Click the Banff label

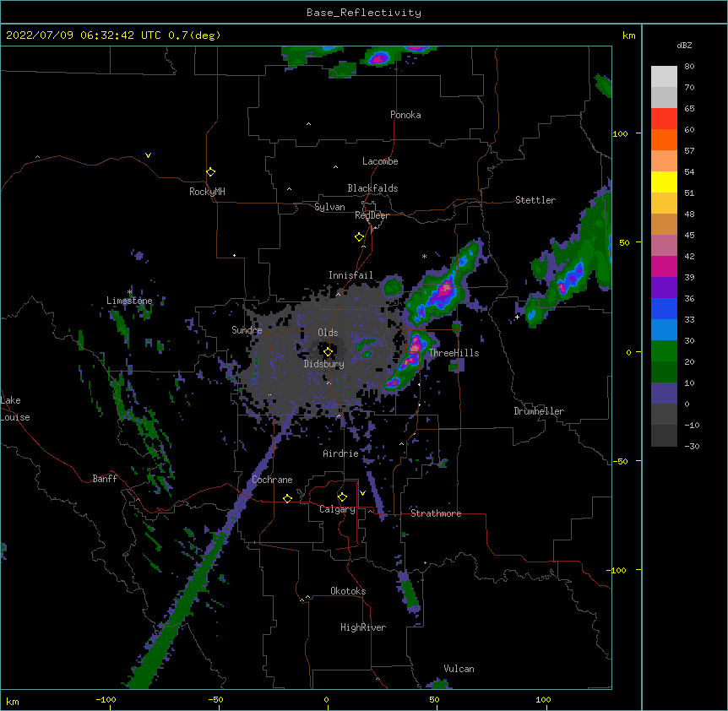point(105,479)
